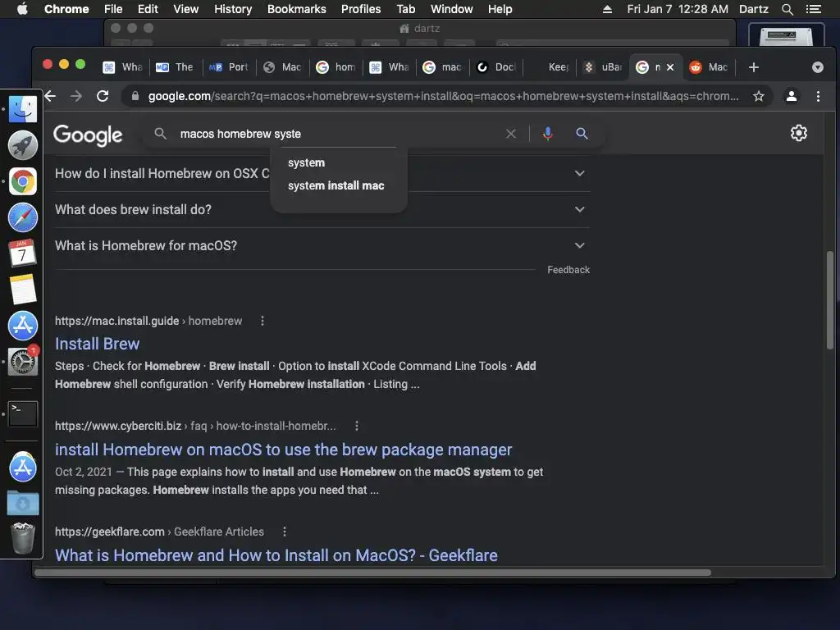Open Terminal from the Dock
This screenshot has height=630, width=840.
click(x=22, y=414)
